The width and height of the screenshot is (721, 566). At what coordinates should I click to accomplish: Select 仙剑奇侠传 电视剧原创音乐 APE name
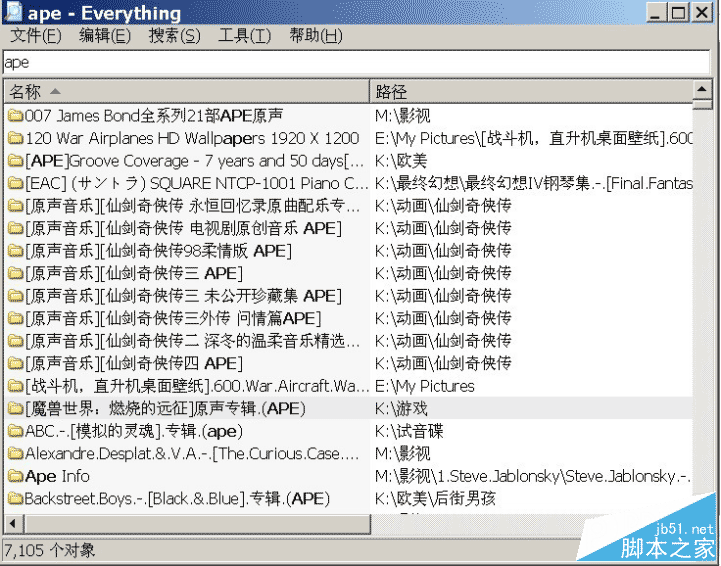pyautogui.click(x=183, y=229)
